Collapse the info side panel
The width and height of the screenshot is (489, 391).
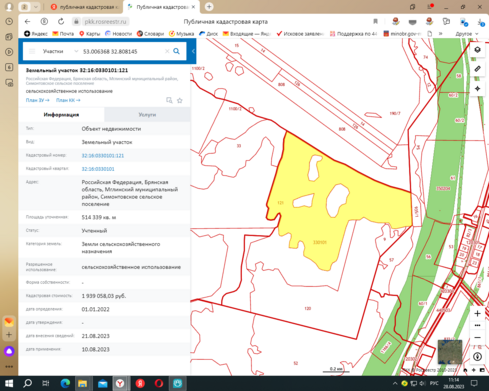(x=193, y=51)
